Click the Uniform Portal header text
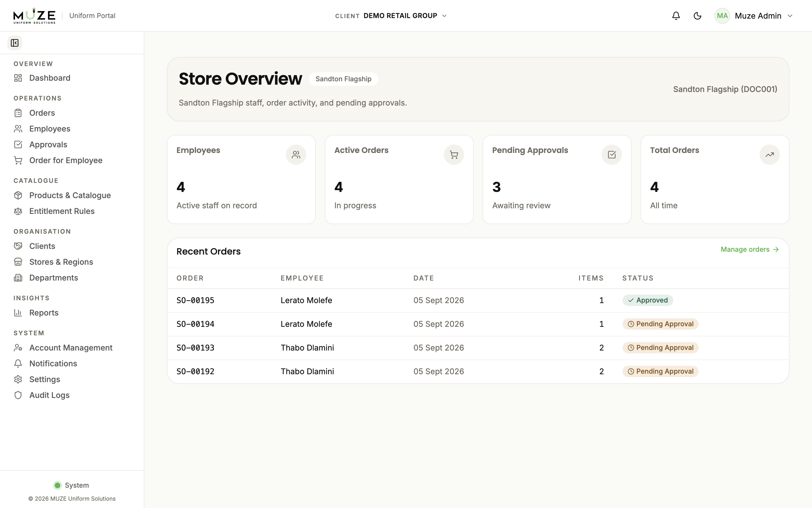The width and height of the screenshot is (812, 508). tap(92, 16)
